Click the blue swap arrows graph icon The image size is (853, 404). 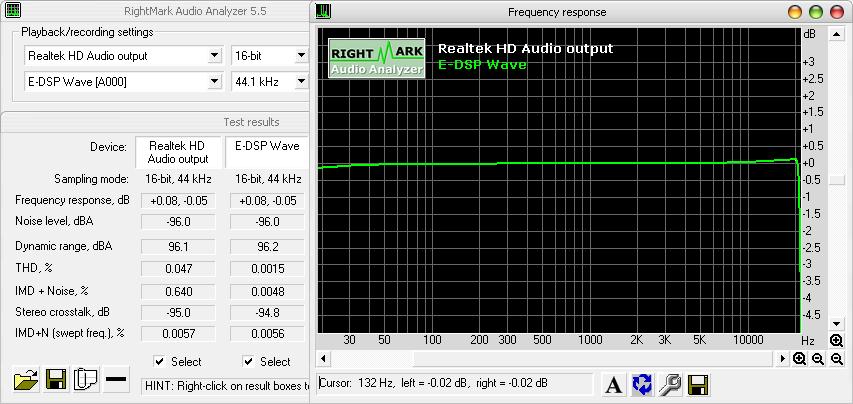[642, 385]
